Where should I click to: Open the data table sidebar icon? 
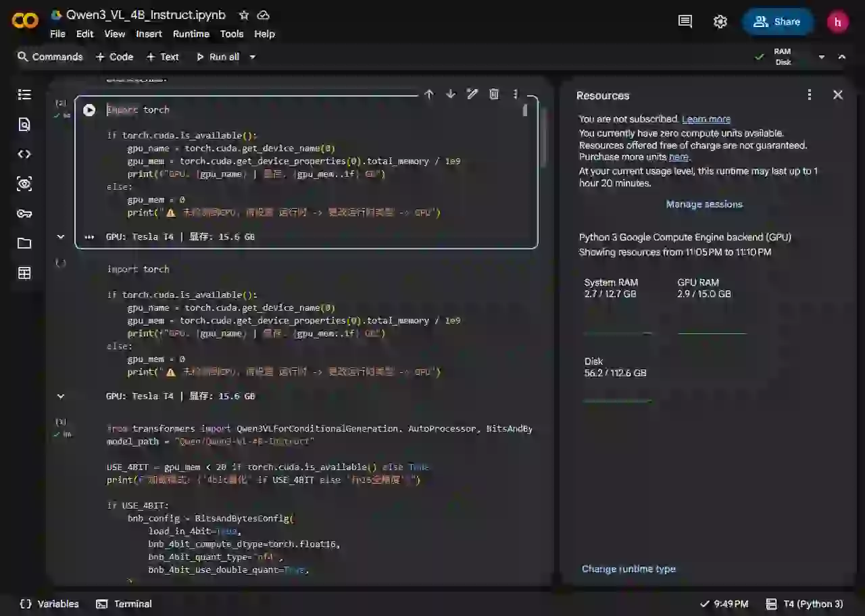(x=24, y=273)
